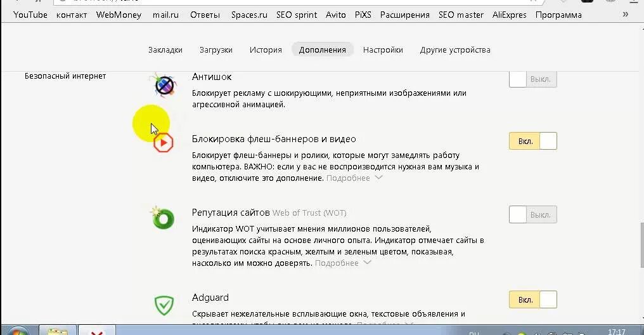This screenshot has width=644, height=335.
Task: Open the SEO master bookmark
Action: (461, 15)
